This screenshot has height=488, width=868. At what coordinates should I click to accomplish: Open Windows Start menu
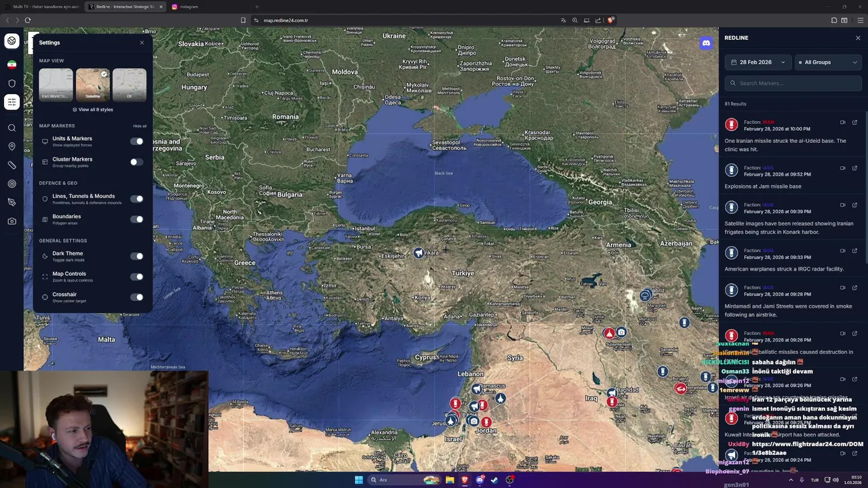click(359, 480)
